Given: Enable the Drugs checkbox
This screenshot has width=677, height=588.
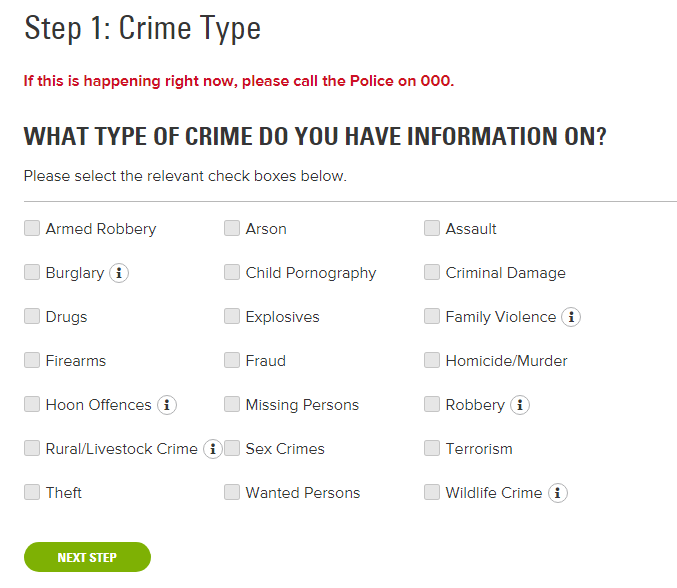Looking at the screenshot, I should pyautogui.click(x=32, y=317).
